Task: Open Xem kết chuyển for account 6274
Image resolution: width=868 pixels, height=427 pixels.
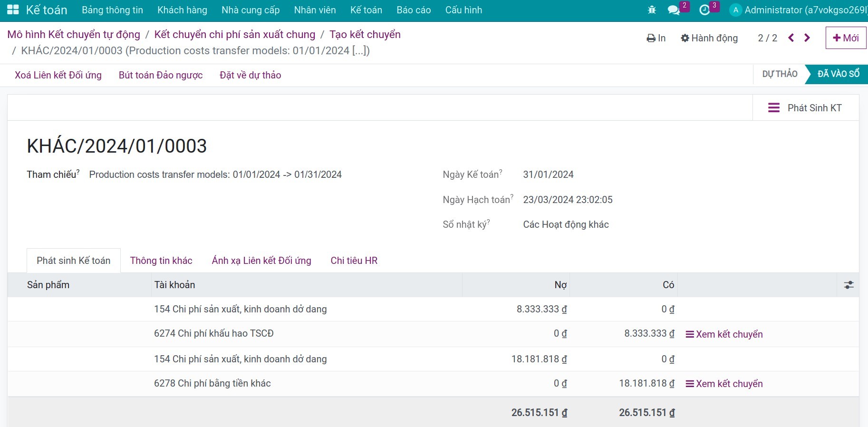Action: (724, 334)
